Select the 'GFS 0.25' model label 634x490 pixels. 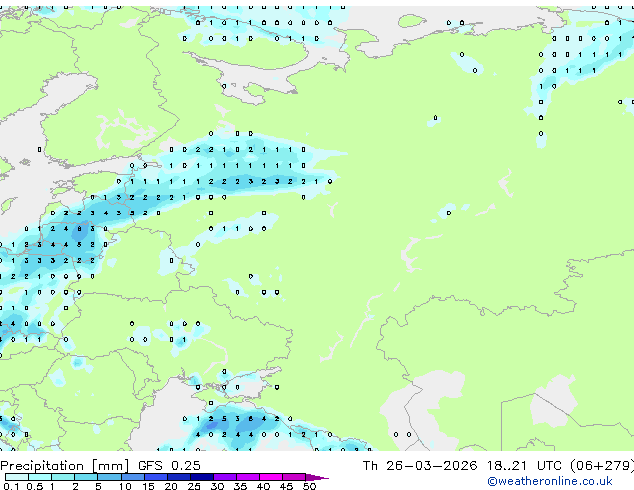coord(169,466)
